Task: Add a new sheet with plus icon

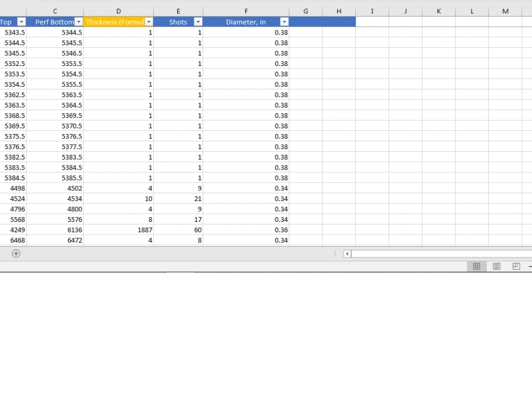Action: (16, 253)
